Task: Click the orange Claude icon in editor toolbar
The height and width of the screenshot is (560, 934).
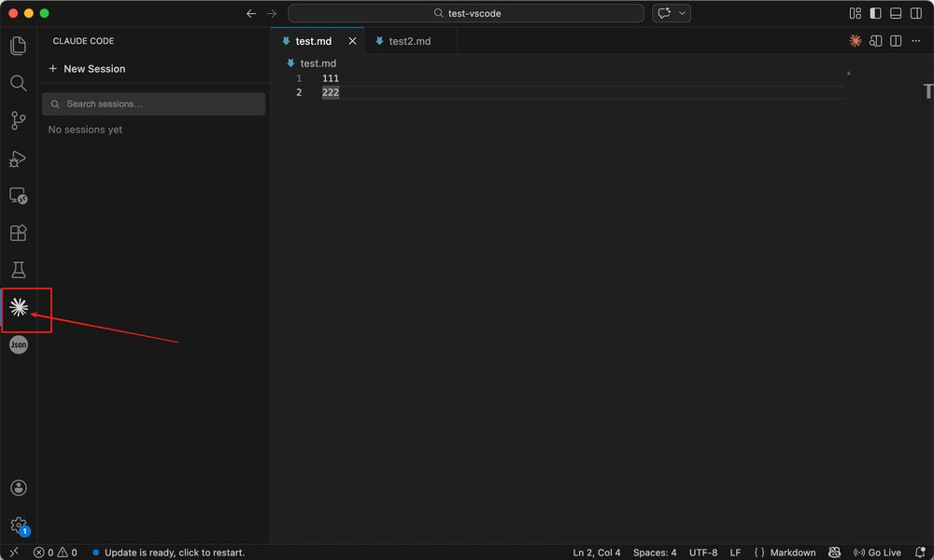Action: tap(855, 41)
